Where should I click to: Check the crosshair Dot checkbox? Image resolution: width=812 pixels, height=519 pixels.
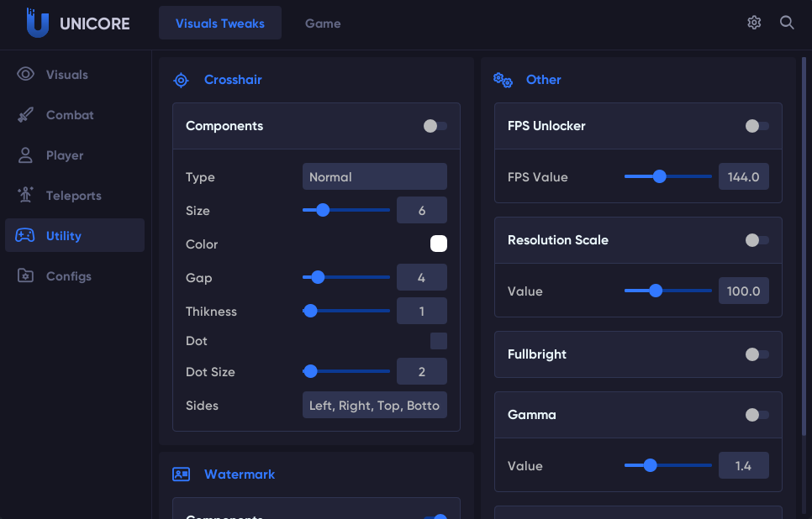[x=439, y=341]
